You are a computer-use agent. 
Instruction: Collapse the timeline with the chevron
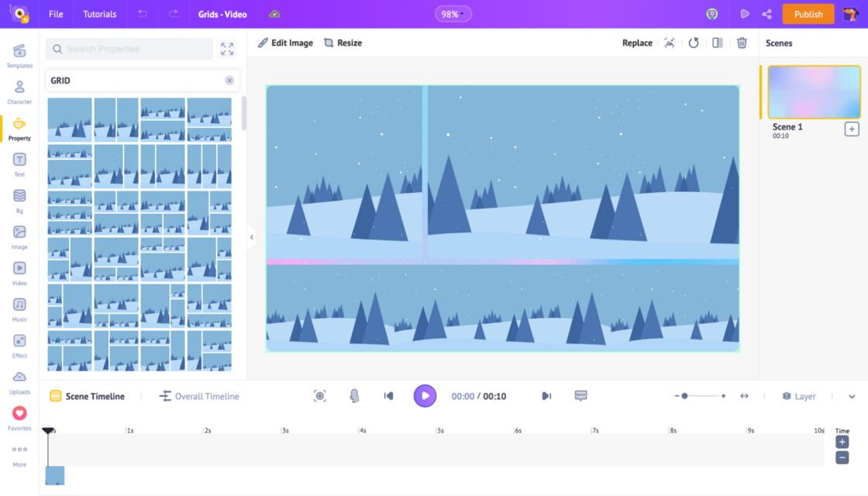(x=851, y=395)
